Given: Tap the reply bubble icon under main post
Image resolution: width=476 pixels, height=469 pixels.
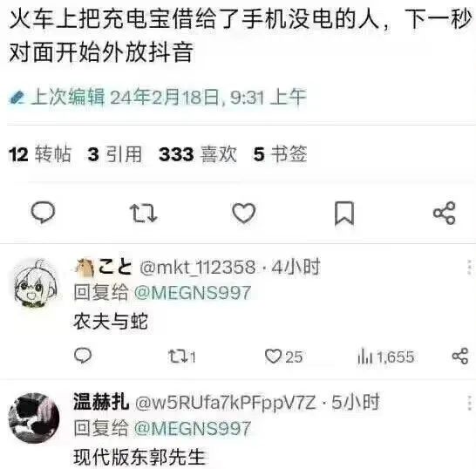Looking at the screenshot, I should [43, 213].
